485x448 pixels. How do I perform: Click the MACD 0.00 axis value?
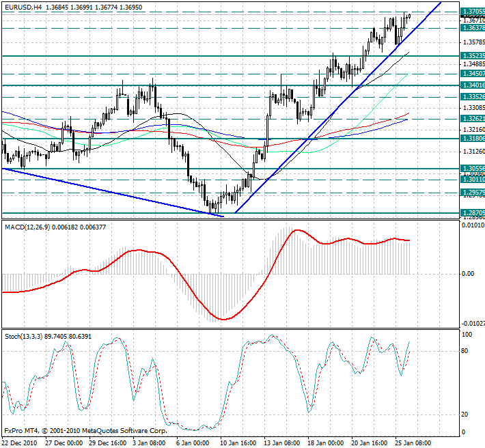[469, 274]
